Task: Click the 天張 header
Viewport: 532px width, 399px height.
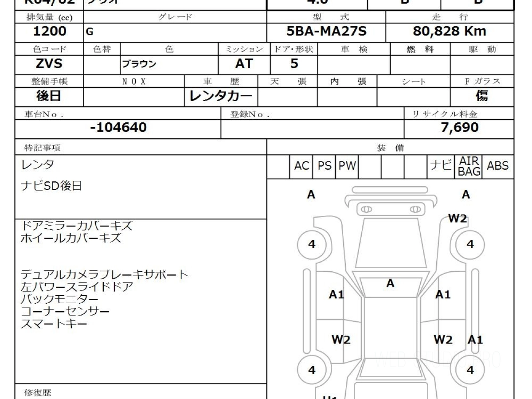Action: [289, 82]
